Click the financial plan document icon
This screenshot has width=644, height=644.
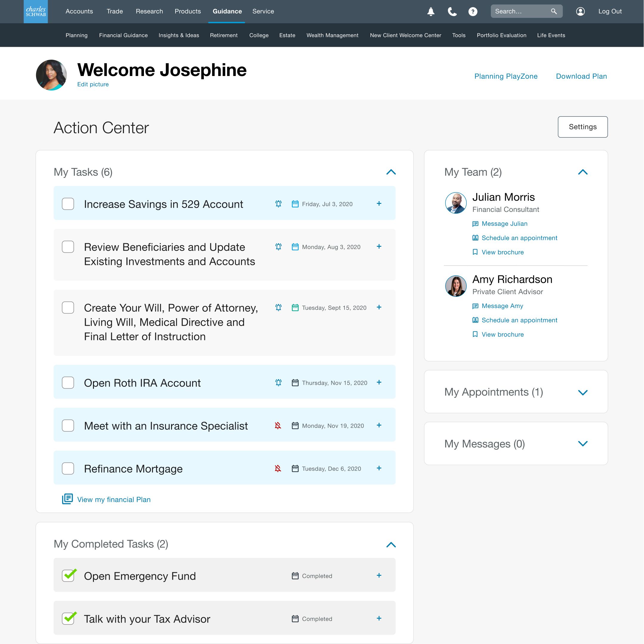(x=67, y=499)
